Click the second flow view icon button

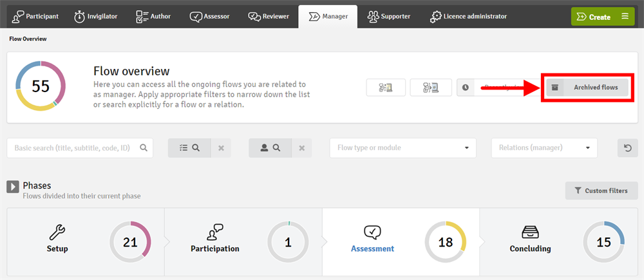point(430,88)
